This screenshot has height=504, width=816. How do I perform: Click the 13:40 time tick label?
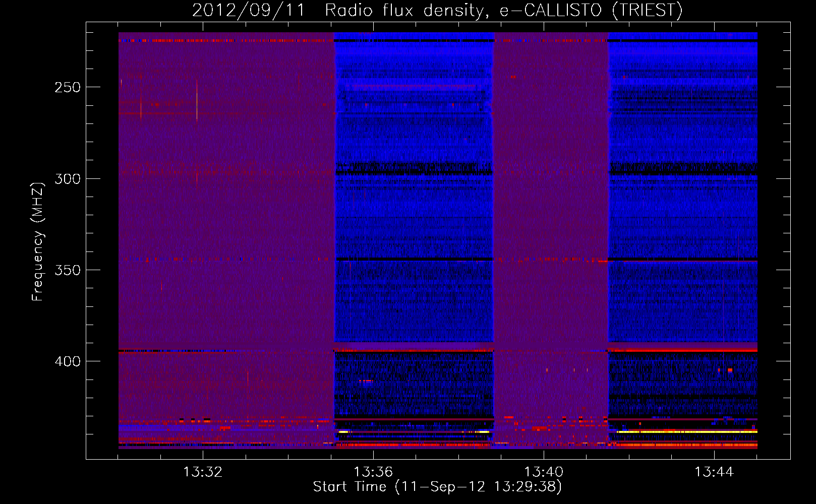544,472
